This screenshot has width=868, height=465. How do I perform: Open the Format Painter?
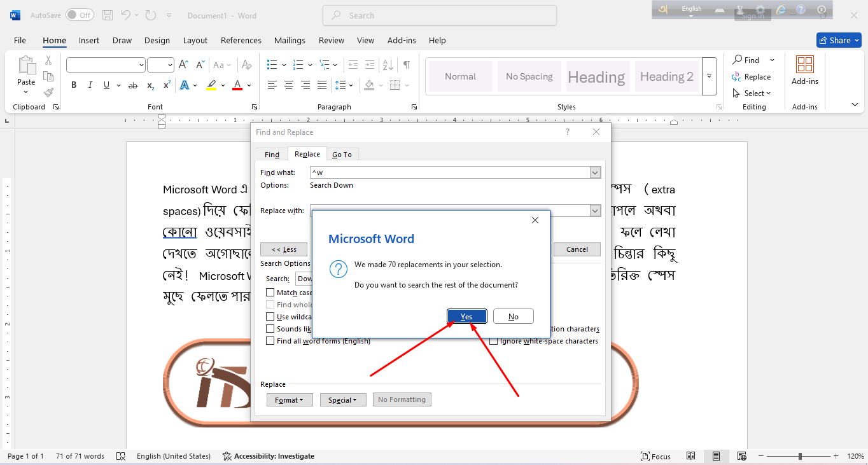(x=48, y=91)
